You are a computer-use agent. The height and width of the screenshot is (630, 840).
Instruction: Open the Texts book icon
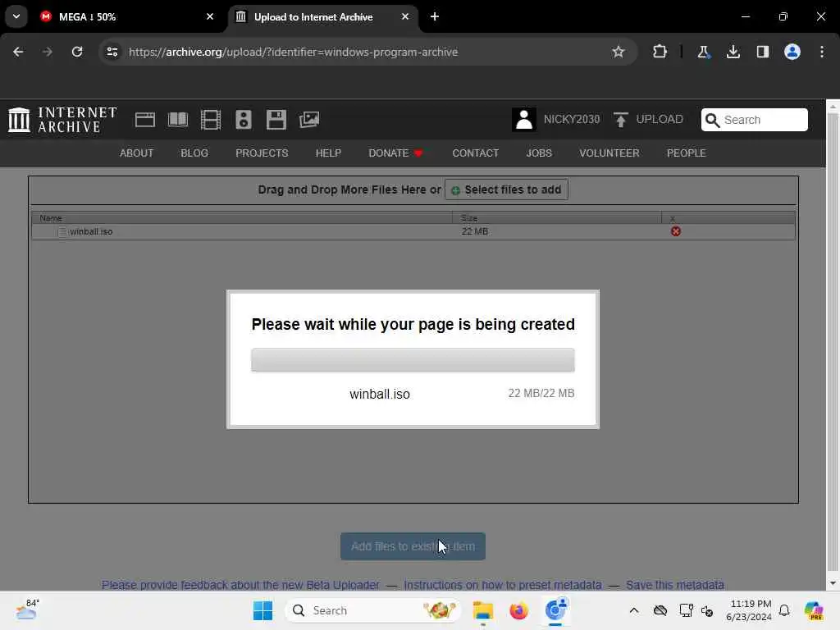178,120
